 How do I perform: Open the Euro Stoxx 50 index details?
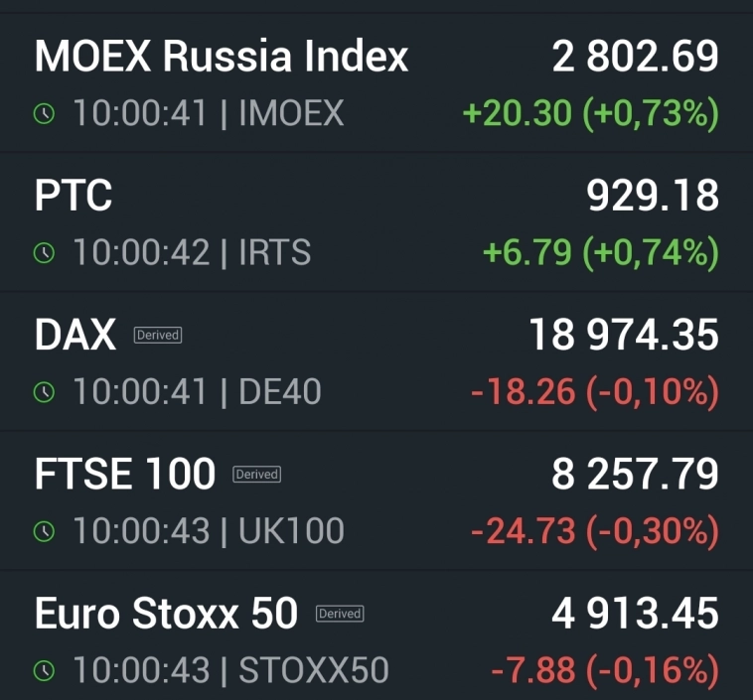166,614
